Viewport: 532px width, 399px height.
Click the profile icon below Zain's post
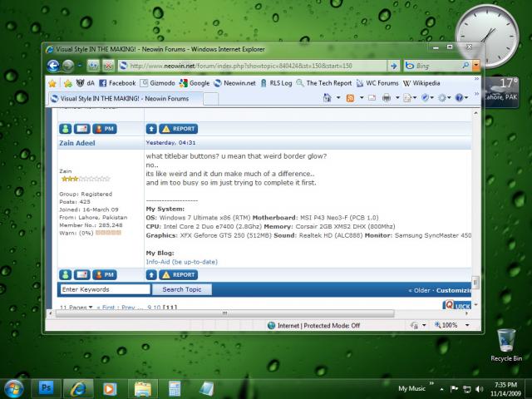click(65, 275)
